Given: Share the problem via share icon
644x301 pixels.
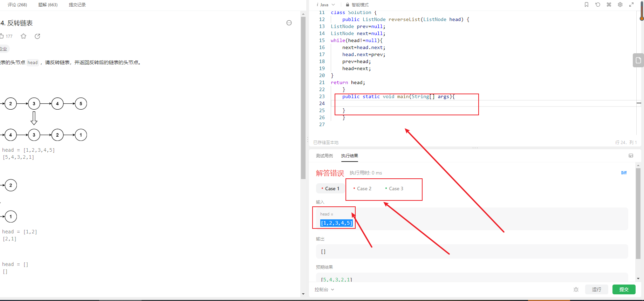Looking at the screenshot, I should [37, 36].
